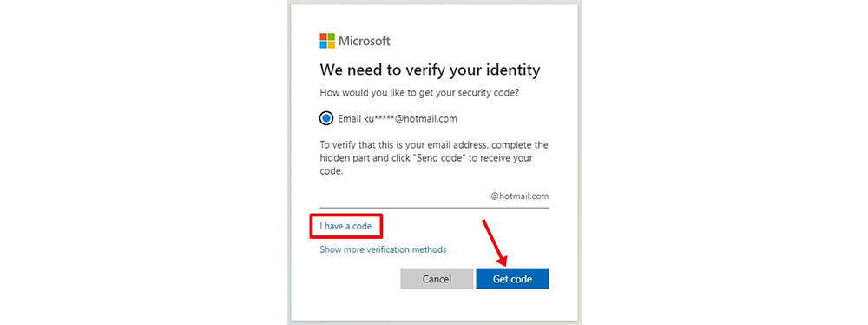Cancel the identity verification
The height and width of the screenshot is (325, 868).
click(437, 279)
